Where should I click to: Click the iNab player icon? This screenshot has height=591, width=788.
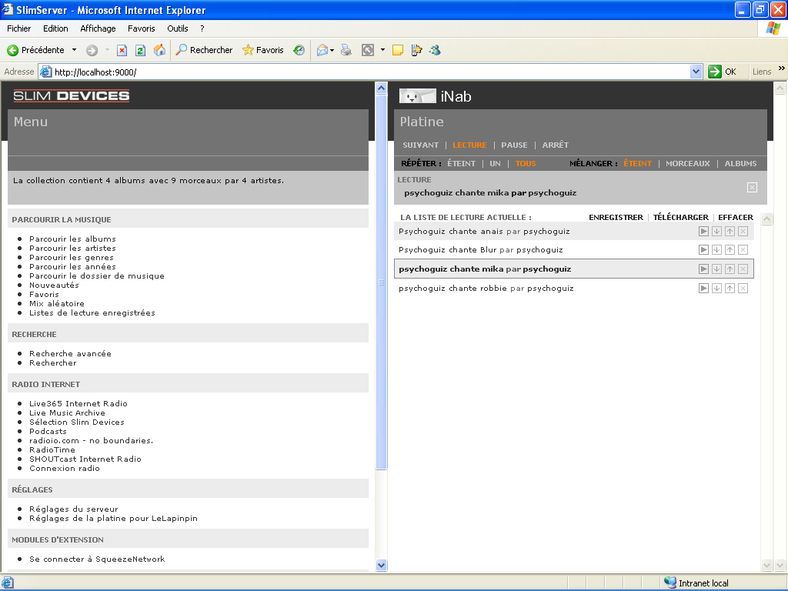click(417, 96)
